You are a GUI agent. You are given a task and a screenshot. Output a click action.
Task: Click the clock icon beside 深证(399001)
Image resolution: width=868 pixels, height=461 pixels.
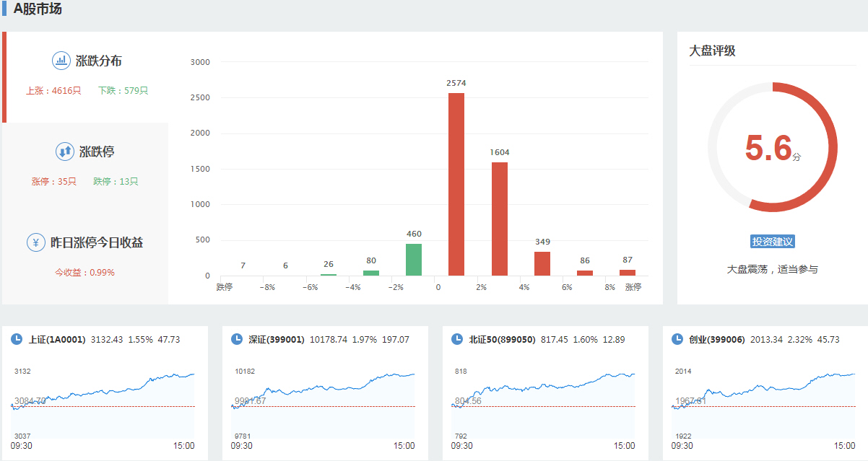point(236,339)
